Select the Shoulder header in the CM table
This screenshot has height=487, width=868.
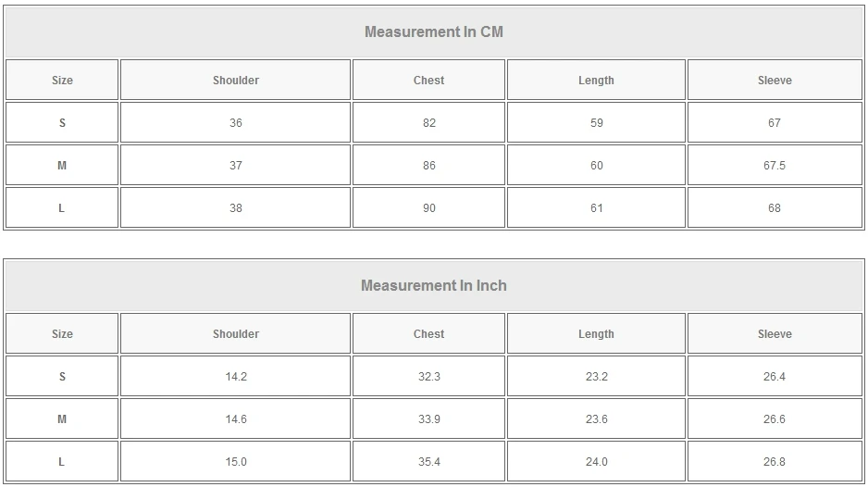236,81
